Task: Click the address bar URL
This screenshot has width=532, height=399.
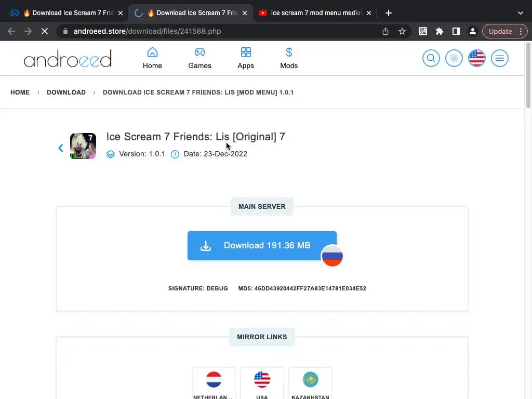Action: pyautogui.click(x=147, y=31)
